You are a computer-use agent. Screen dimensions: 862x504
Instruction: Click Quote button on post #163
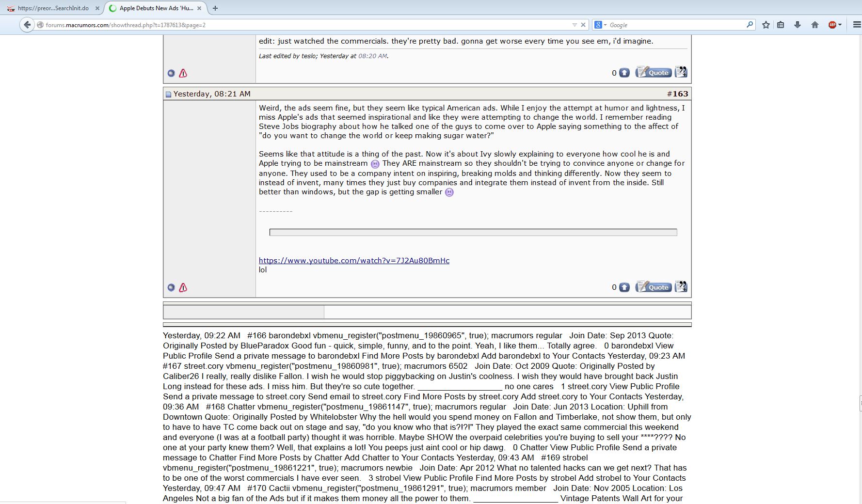pos(654,287)
